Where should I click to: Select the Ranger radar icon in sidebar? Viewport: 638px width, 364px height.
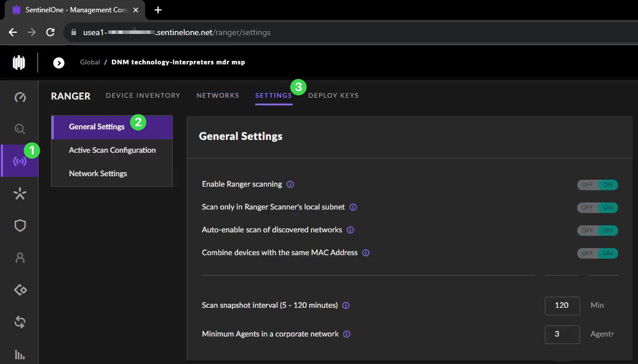pos(20,161)
